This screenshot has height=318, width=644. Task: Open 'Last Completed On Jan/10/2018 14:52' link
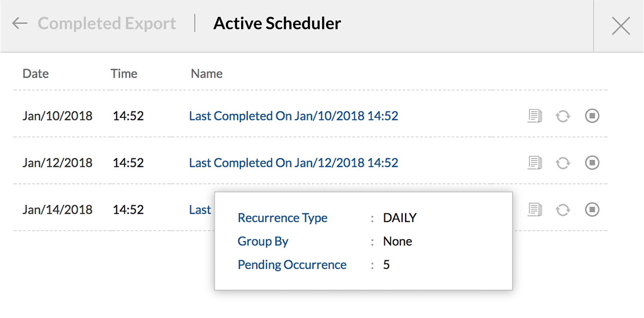tap(294, 116)
